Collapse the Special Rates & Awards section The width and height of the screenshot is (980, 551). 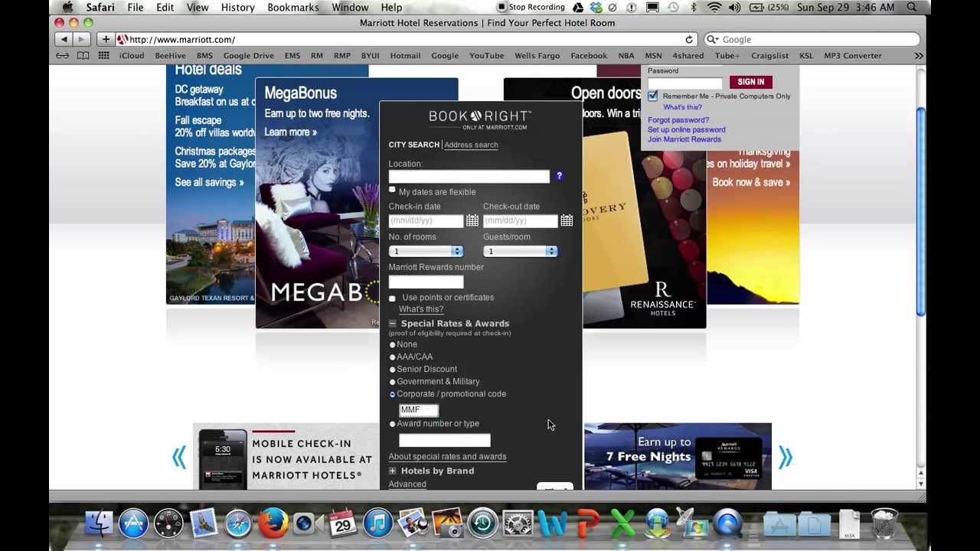click(x=393, y=324)
